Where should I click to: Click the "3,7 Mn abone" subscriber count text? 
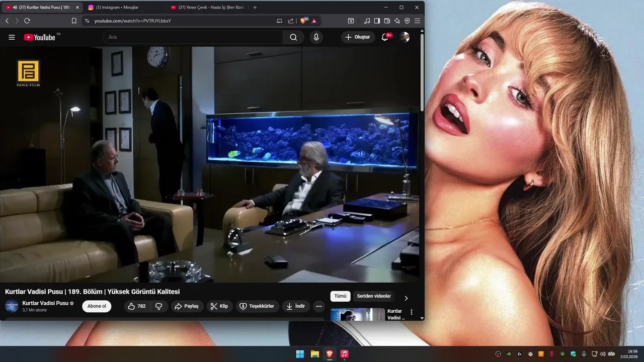(35, 310)
